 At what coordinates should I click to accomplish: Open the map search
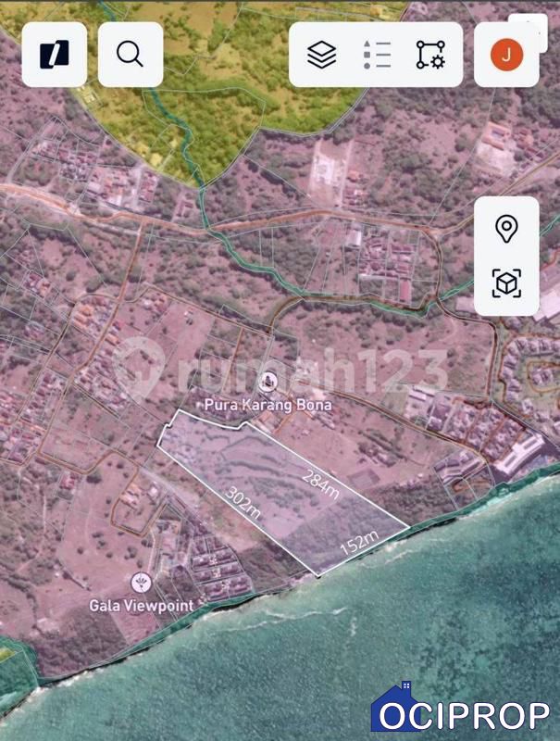pos(131,55)
